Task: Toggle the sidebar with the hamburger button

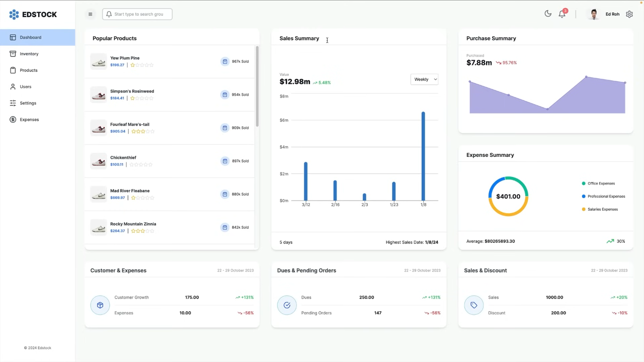Action: (x=90, y=14)
